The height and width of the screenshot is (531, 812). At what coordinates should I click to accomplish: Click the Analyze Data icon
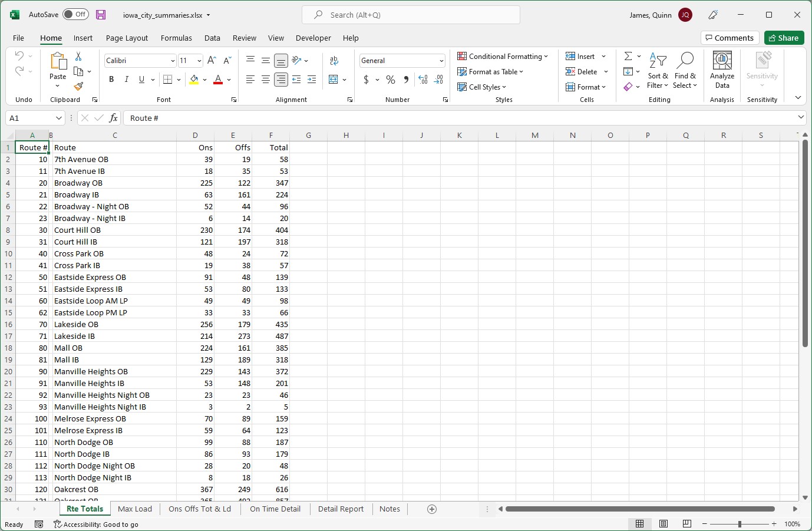pyautogui.click(x=722, y=70)
